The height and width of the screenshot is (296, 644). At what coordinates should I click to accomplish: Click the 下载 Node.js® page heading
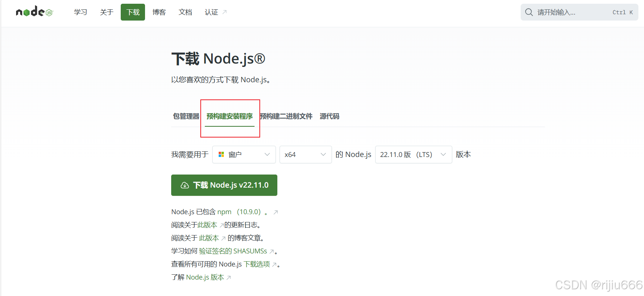pos(218,59)
